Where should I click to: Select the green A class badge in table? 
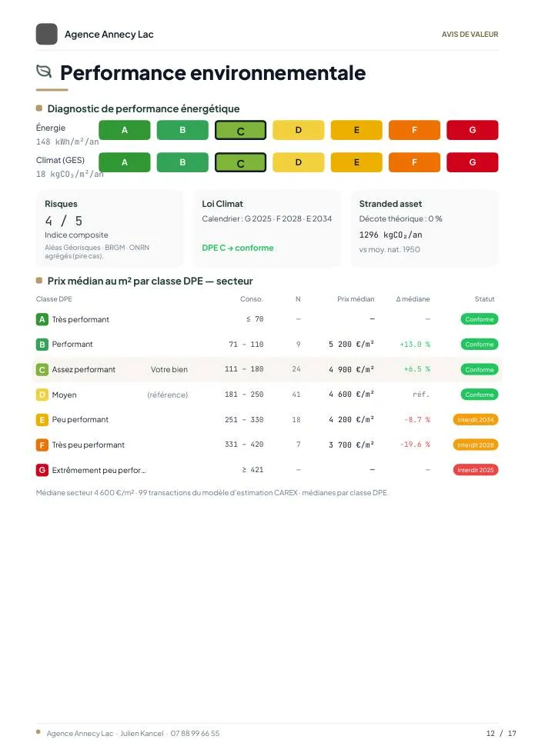pyautogui.click(x=42, y=319)
